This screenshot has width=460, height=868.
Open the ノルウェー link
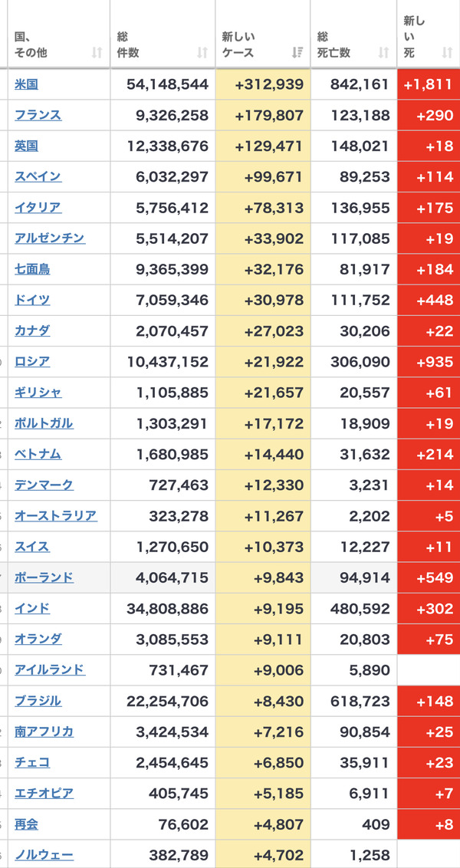point(44,855)
